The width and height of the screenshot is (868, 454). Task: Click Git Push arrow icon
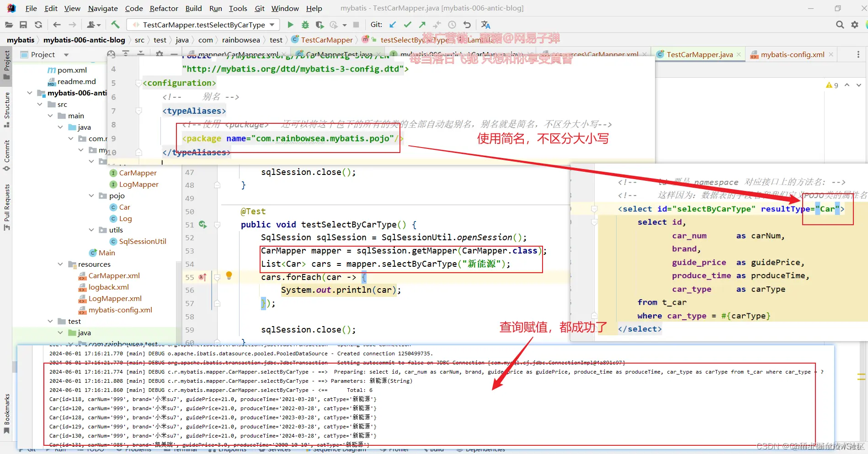(x=422, y=25)
